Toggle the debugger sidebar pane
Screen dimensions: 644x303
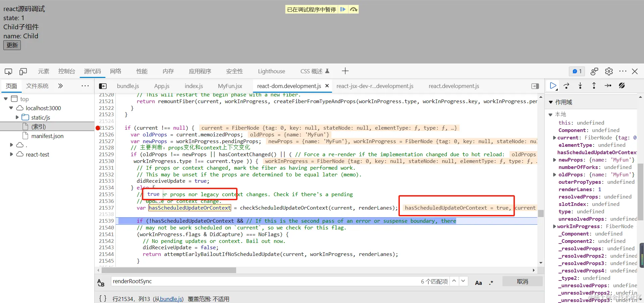tap(535, 86)
